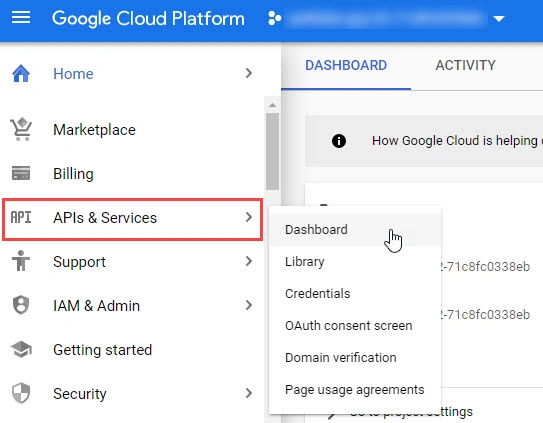This screenshot has width=543, height=423.
Task: Click the Getting started graduation cap icon
Action: coord(21,349)
